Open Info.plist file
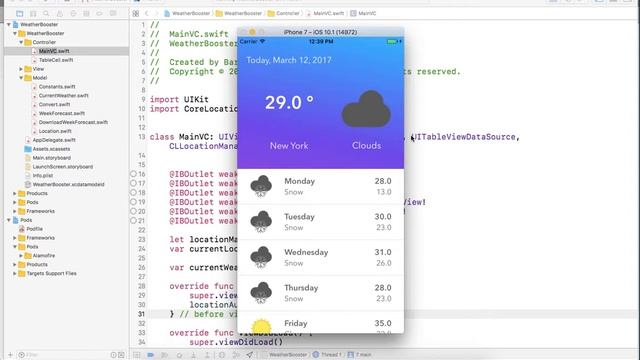The height and width of the screenshot is (360, 640). click(x=43, y=176)
